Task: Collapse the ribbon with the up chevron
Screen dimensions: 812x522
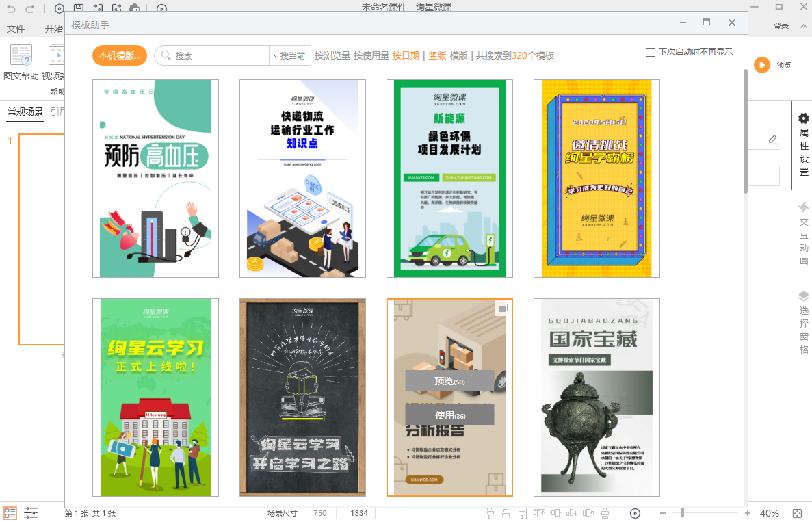Action: click(x=802, y=27)
